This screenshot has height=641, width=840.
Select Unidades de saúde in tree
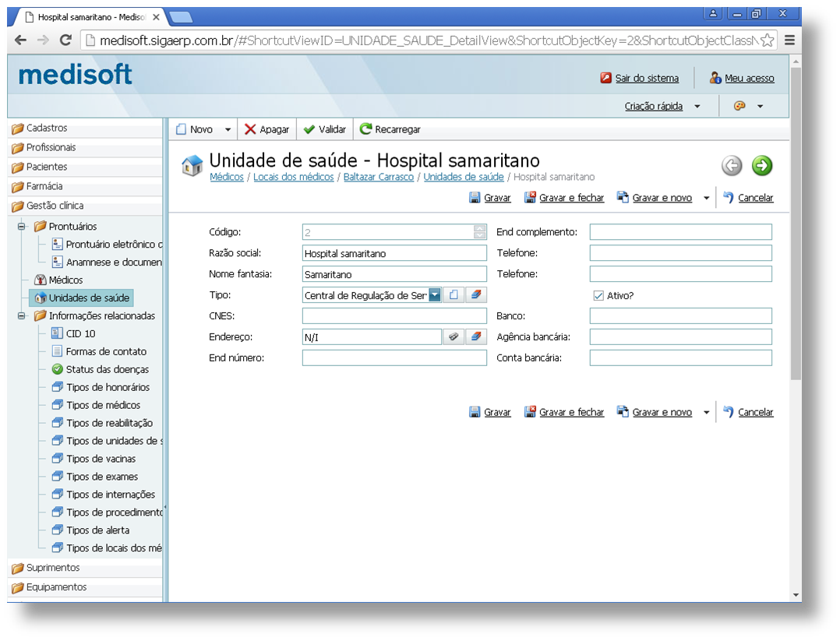pyautogui.click(x=81, y=298)
